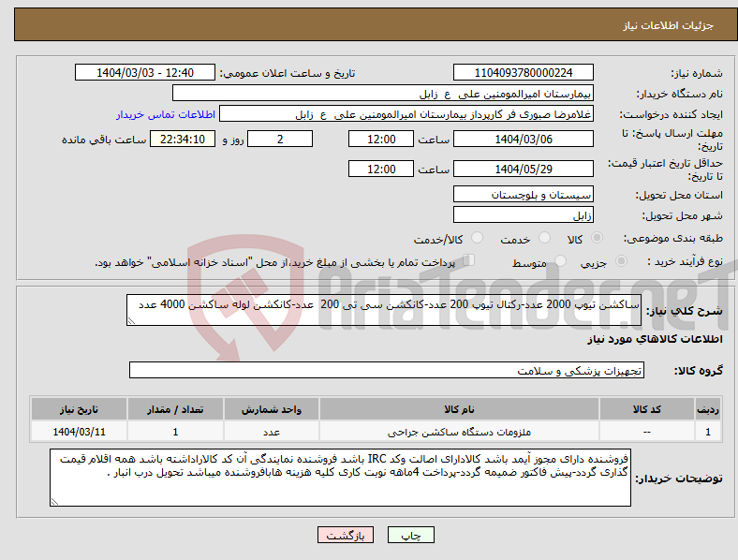Click the اطلاعات کالاهای مورد نیاز section heading
The width and height of the screenshot is (738, 560).
pos(655,339)
